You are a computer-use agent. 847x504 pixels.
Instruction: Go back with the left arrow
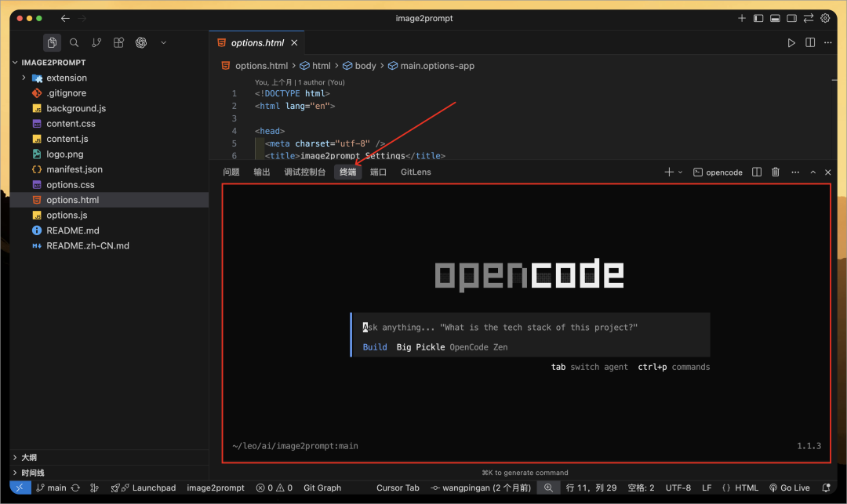[65, 18]
